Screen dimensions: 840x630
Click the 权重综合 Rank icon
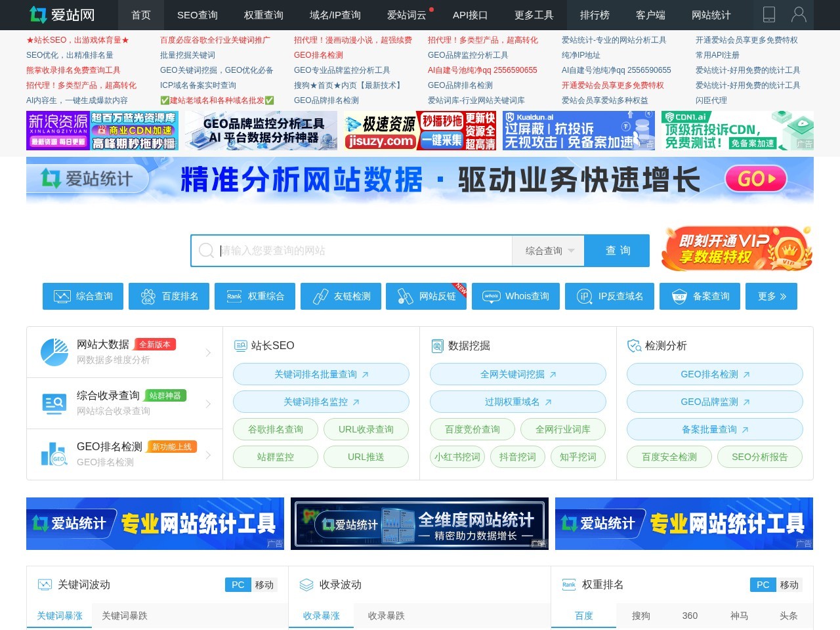[x=234, y=296]
